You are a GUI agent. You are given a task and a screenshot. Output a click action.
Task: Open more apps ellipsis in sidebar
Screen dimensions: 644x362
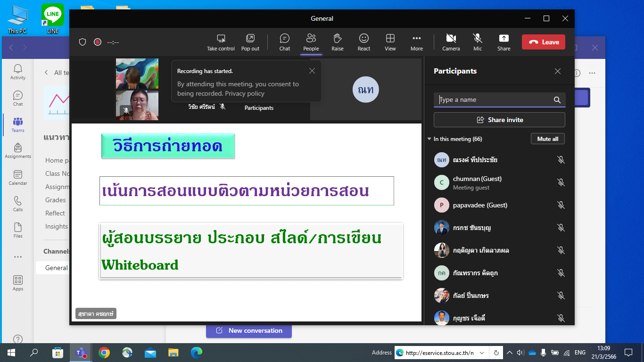18,257
